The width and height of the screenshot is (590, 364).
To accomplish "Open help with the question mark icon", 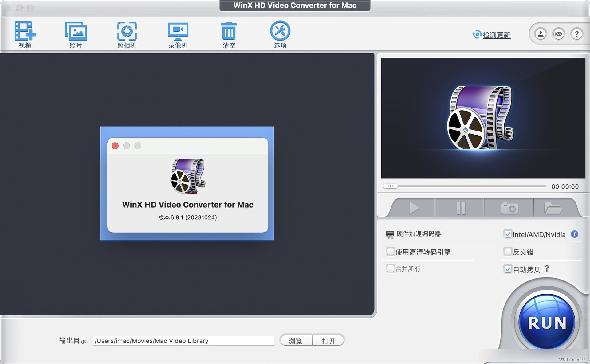I will [577, 34].
